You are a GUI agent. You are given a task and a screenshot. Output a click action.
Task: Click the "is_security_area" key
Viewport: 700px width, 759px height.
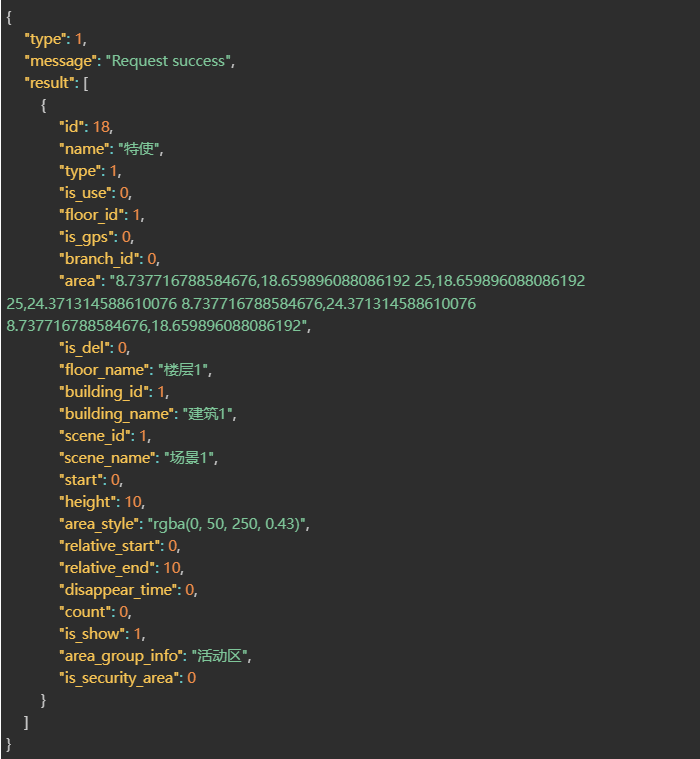tap(118, 679)
